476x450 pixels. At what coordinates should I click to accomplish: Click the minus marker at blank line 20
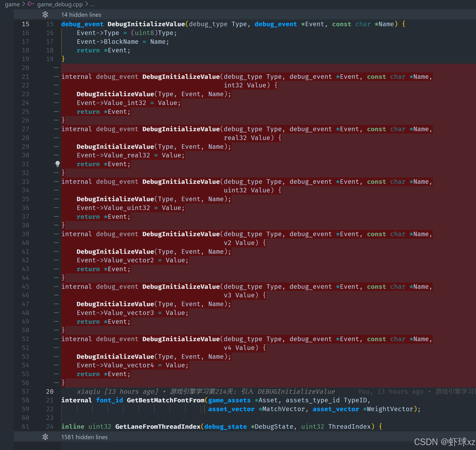tap(56, 68)
